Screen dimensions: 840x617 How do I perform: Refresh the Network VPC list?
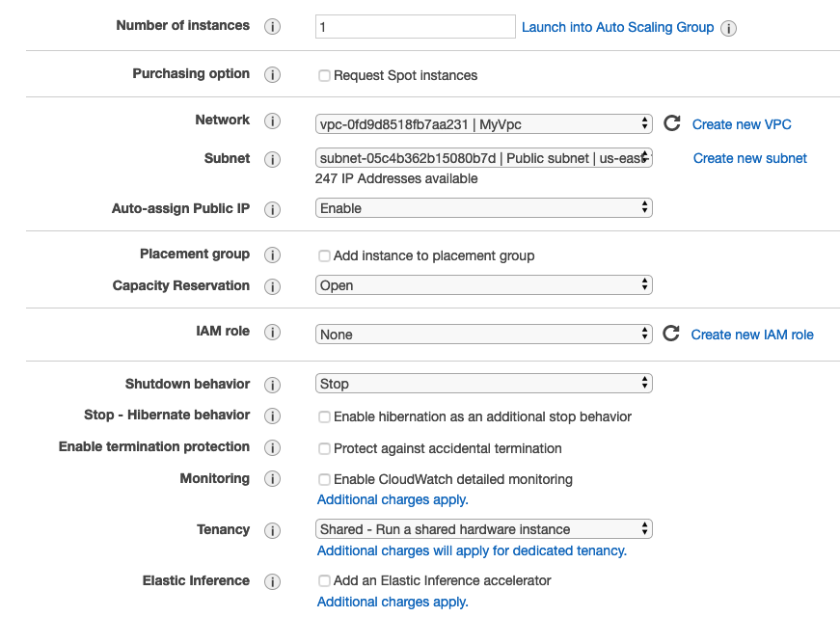click(x=672, y=123)
